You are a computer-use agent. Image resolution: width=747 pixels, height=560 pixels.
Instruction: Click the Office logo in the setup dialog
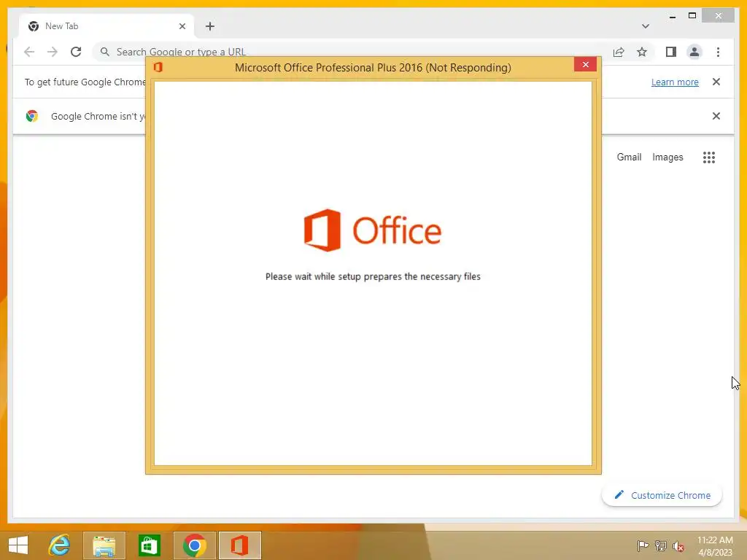(x=373, y=230)
